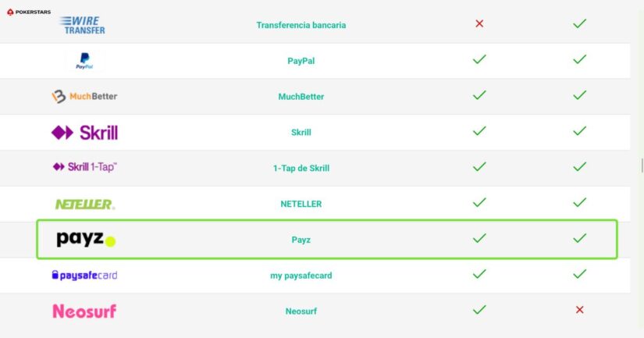
Task: Open the 1-Tap de Skrill link
Action: point(301,168)
